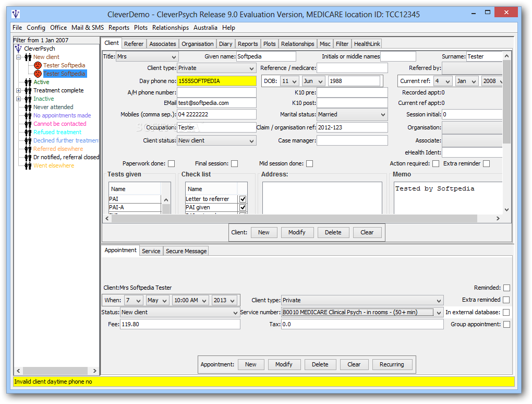Click the red face icon of first Tester Softpedia
The height and width of the screenshot is (404, 532).
(38, 65)
